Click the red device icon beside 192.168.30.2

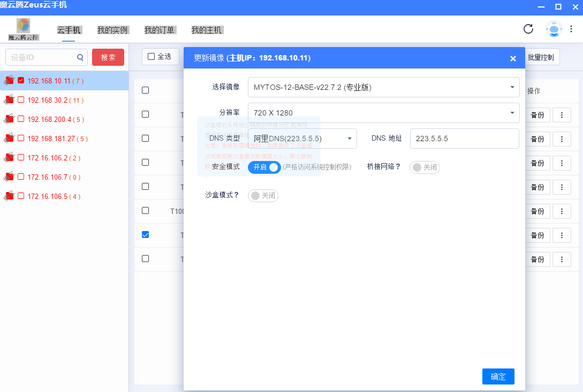[x=9, y=100]
